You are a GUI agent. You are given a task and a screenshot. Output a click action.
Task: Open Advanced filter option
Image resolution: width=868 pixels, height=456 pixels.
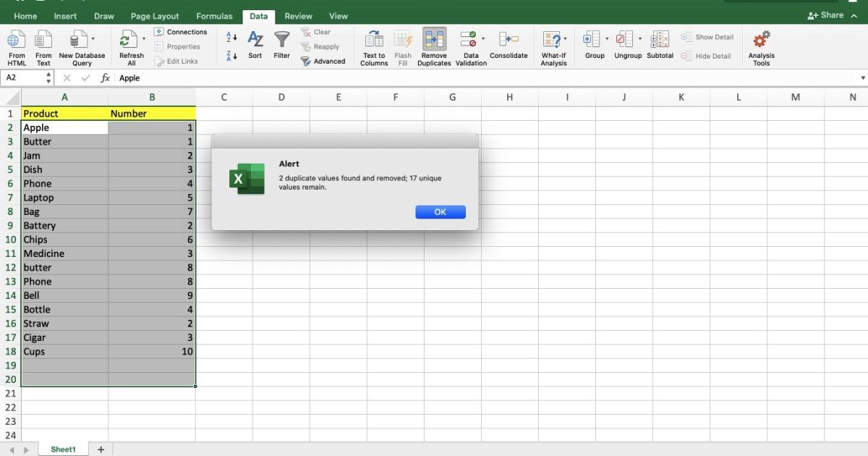click(x=323, y=62)
